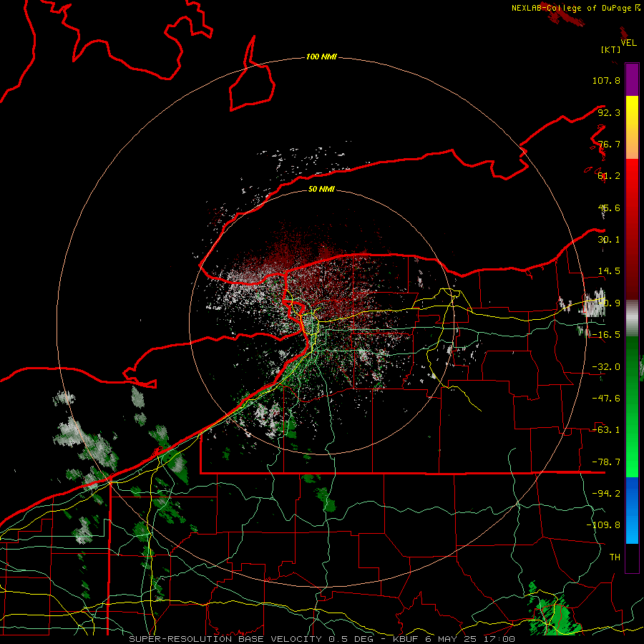Click the -32.0 scale value
Viewport: 644px width, 644px height.
click(606, 367)
